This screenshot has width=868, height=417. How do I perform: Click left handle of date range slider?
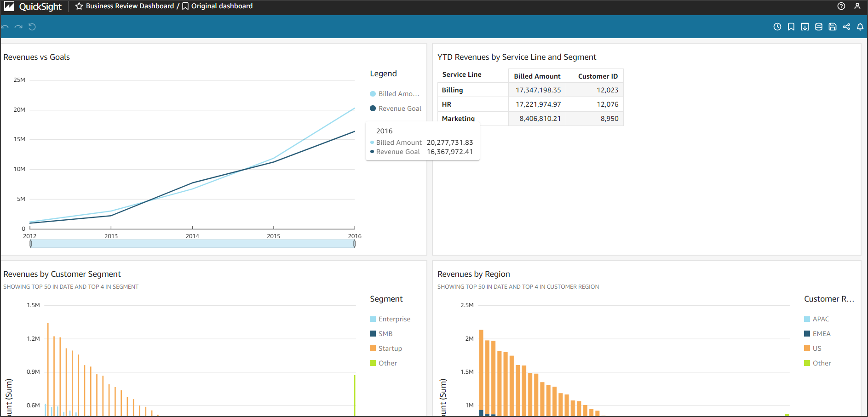click(x=31, y=244)
